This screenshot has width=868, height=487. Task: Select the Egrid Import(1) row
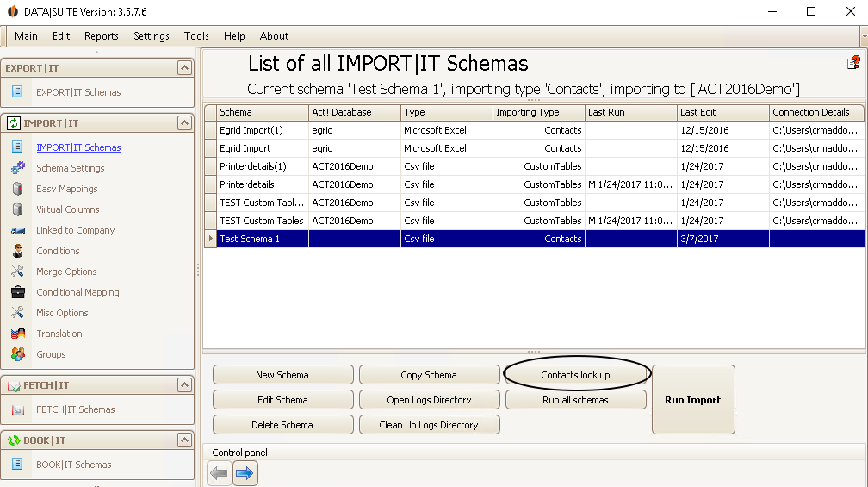534,130
